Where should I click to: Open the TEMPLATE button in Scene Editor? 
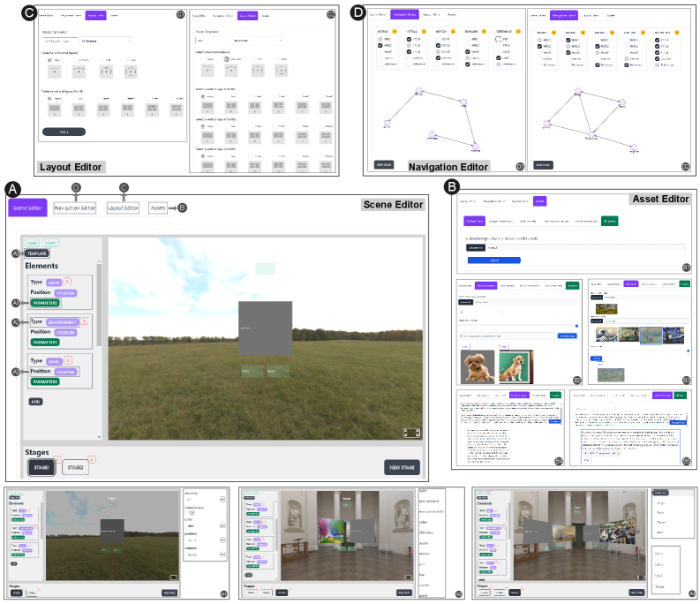(36, 253)
